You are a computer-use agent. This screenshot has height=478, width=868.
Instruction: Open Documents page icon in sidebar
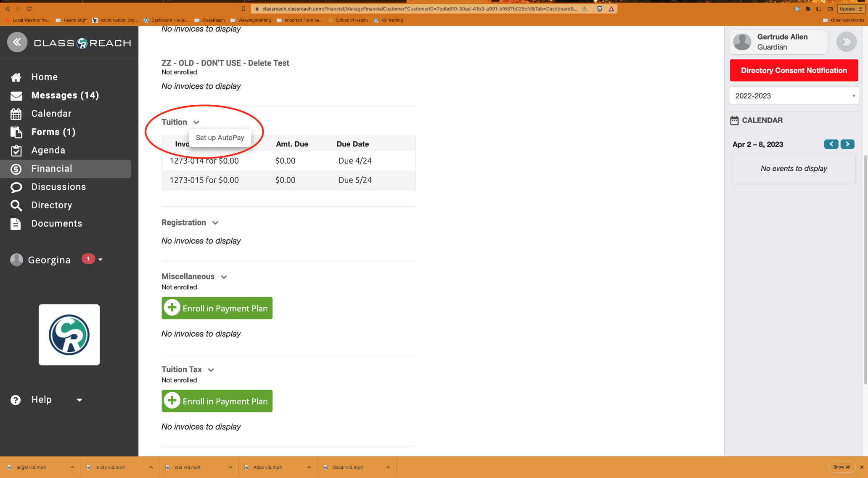(16, 224)
